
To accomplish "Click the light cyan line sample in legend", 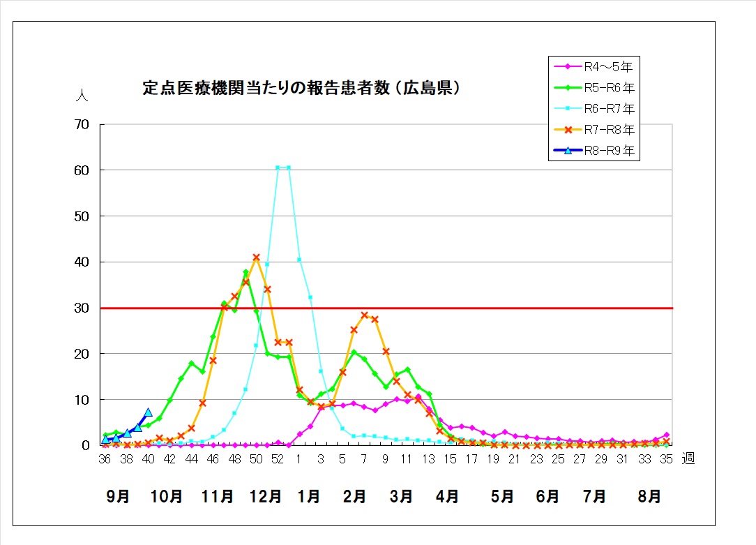I will (x=568, y=109).
